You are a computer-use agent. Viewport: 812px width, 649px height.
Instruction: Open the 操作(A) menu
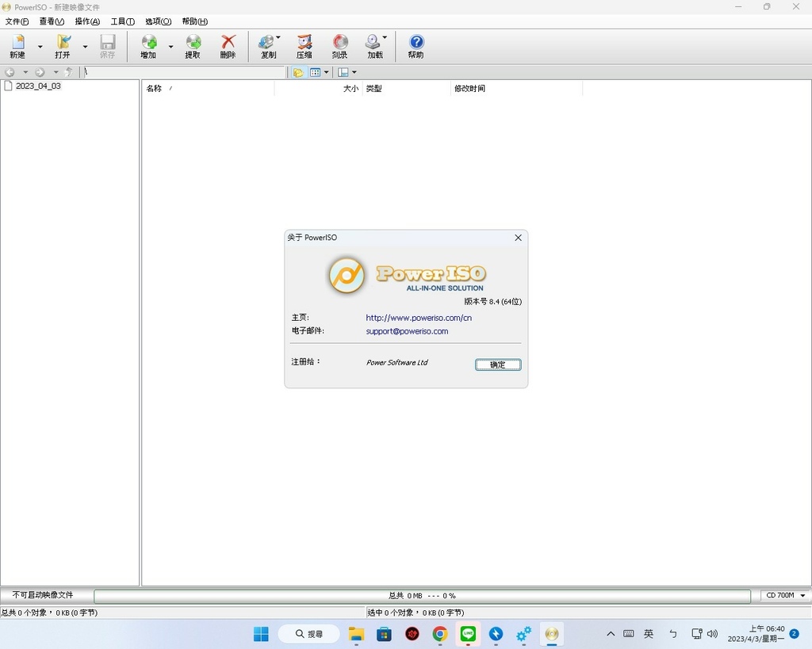[x=87, y=21]
